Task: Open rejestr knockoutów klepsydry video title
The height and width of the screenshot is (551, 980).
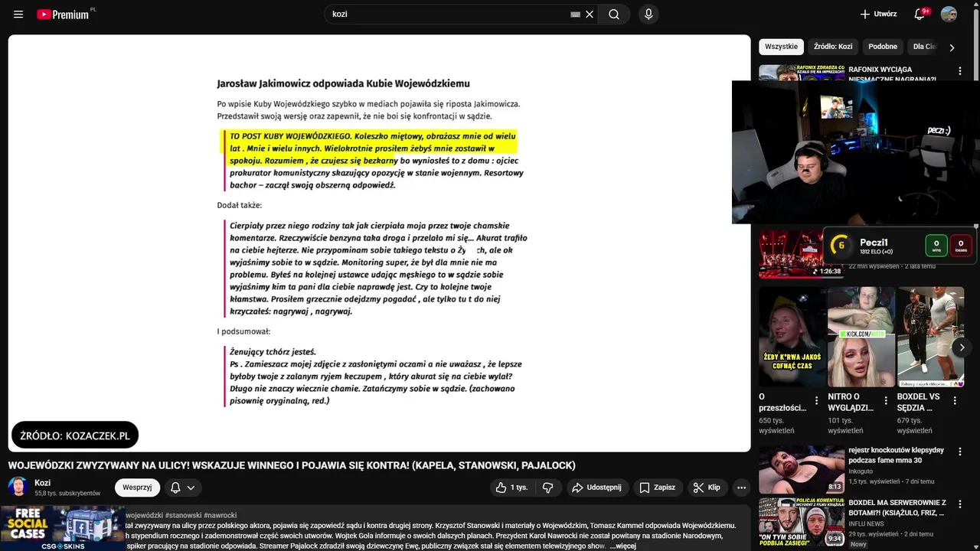Action: [x=896, y=455]
